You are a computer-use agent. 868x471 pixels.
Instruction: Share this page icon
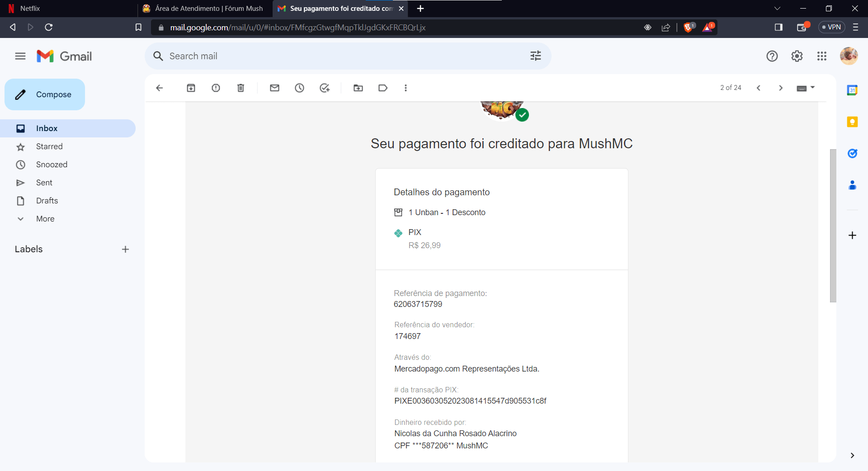click(666, 28)
